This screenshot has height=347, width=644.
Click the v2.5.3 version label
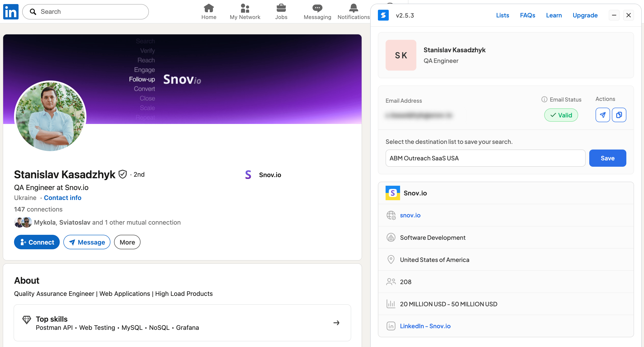point(405,15)
